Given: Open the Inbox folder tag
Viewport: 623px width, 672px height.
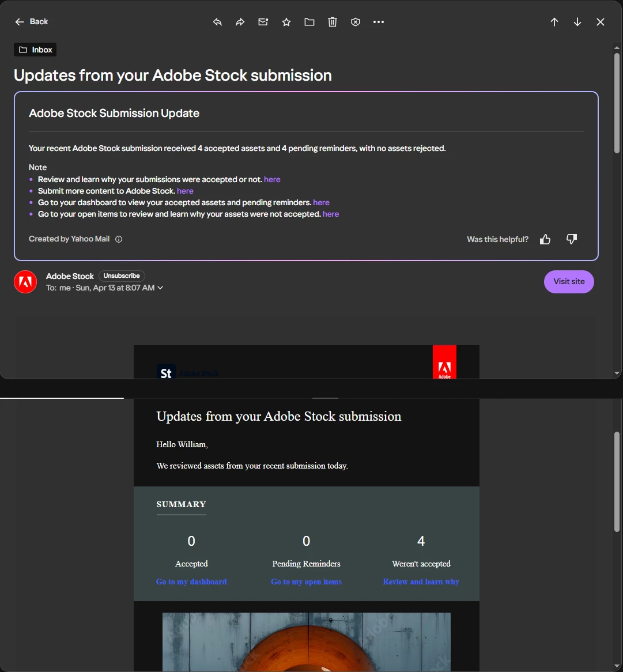Looking at the screenshot, I should [35, 50].
